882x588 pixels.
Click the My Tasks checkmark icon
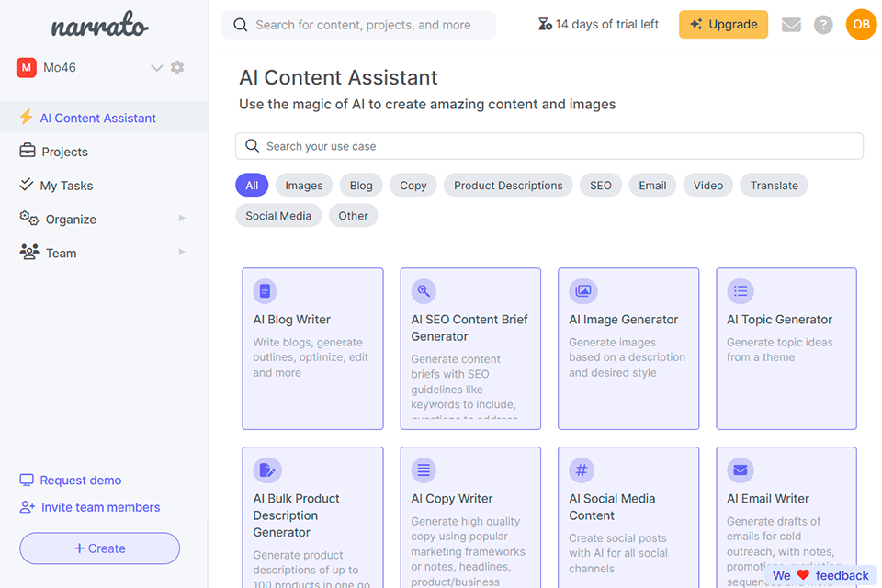tap(27, 184)
